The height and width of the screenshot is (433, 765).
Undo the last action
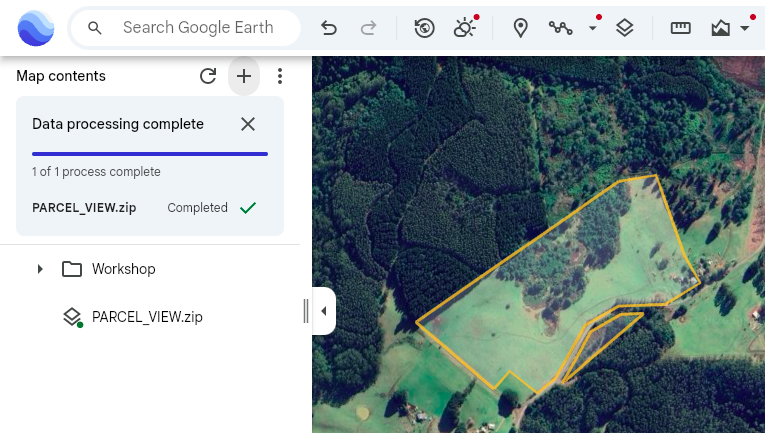[x=329, y=28]
